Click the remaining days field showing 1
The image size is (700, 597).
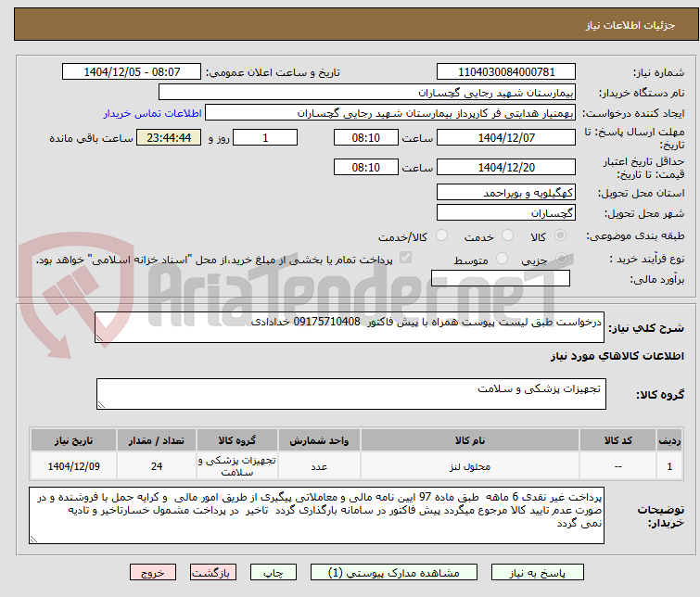(x=265, y=137)
